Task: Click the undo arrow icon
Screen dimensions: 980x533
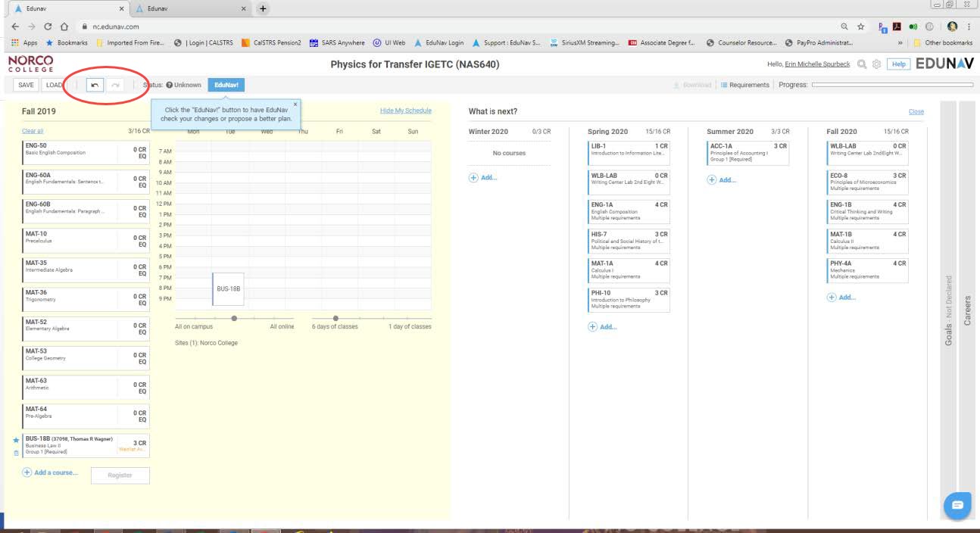Action: click(95, 85)
